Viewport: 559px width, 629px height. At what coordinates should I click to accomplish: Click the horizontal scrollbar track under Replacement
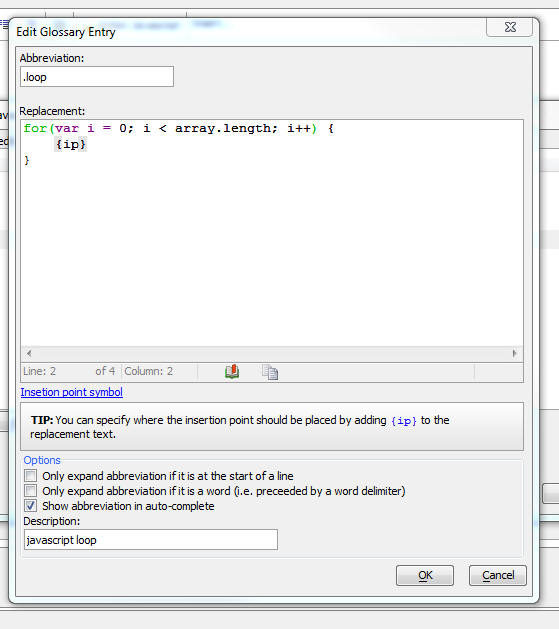(271, 353)
